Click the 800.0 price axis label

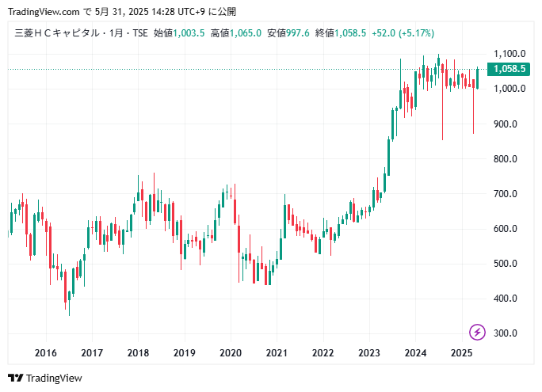pyautogui.click(x=506, y=159)
